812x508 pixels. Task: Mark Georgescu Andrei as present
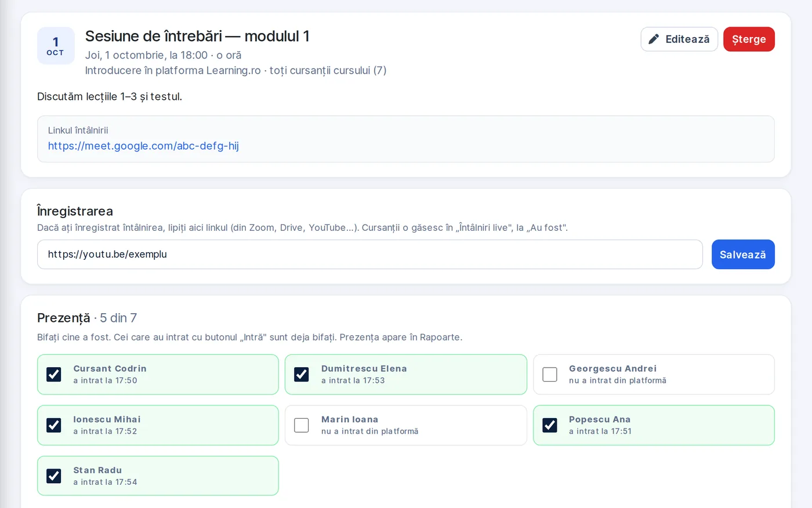[550, 375]
